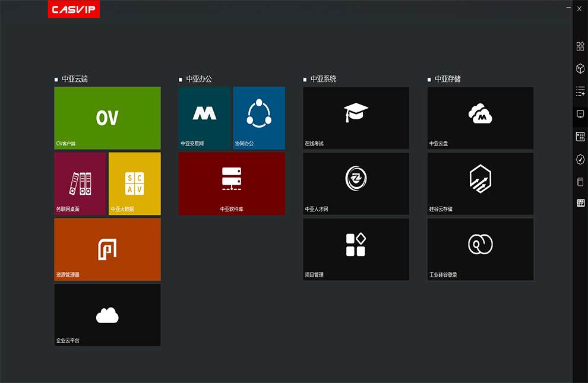Open the OV客户端 green tile
This screenshot has height=383, width=588.
click(107, 118)
